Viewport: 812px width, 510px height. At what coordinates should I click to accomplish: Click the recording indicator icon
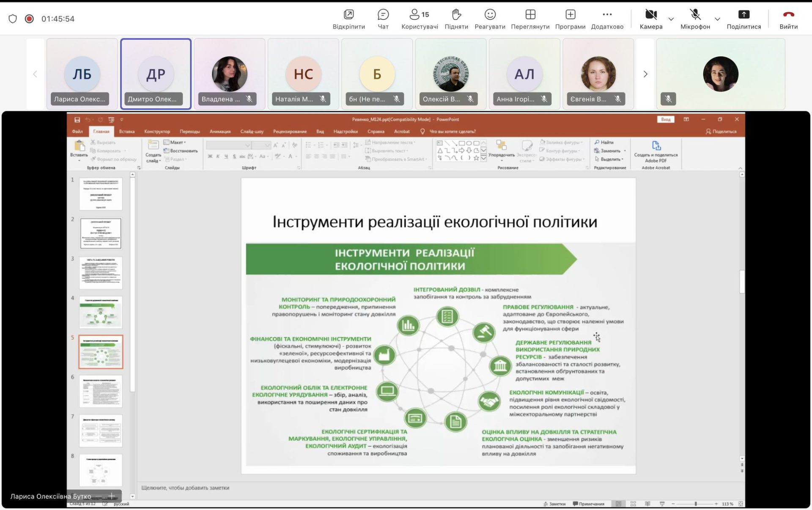pyautogui.click(x=29, y=19)
